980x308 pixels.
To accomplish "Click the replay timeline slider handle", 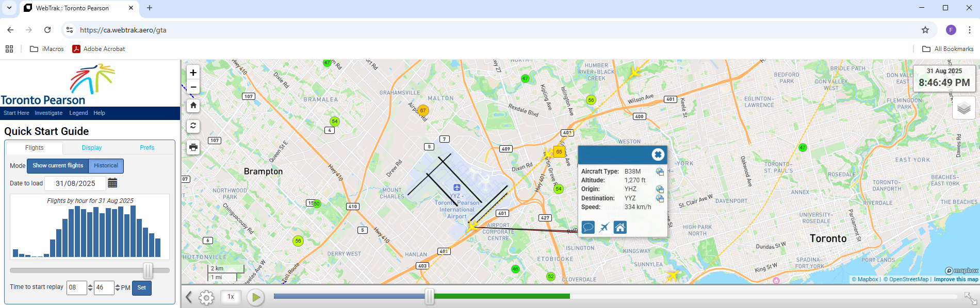I will coord(429,296).
